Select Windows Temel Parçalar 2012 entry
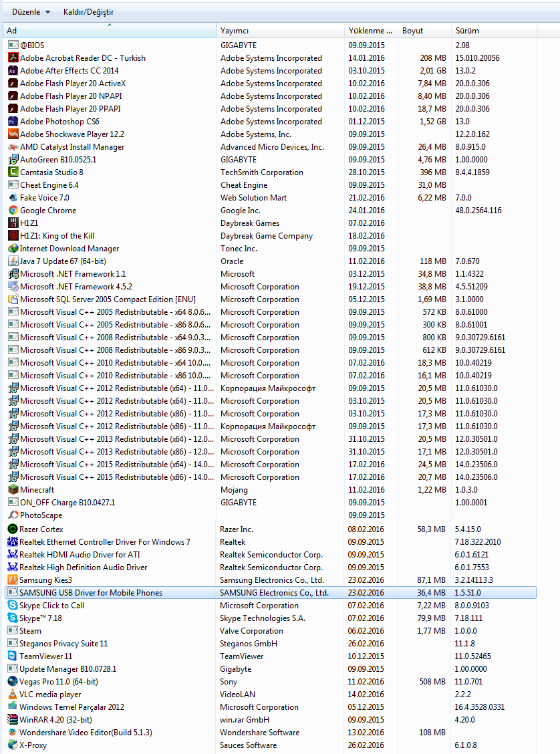 tap(270, 707)
